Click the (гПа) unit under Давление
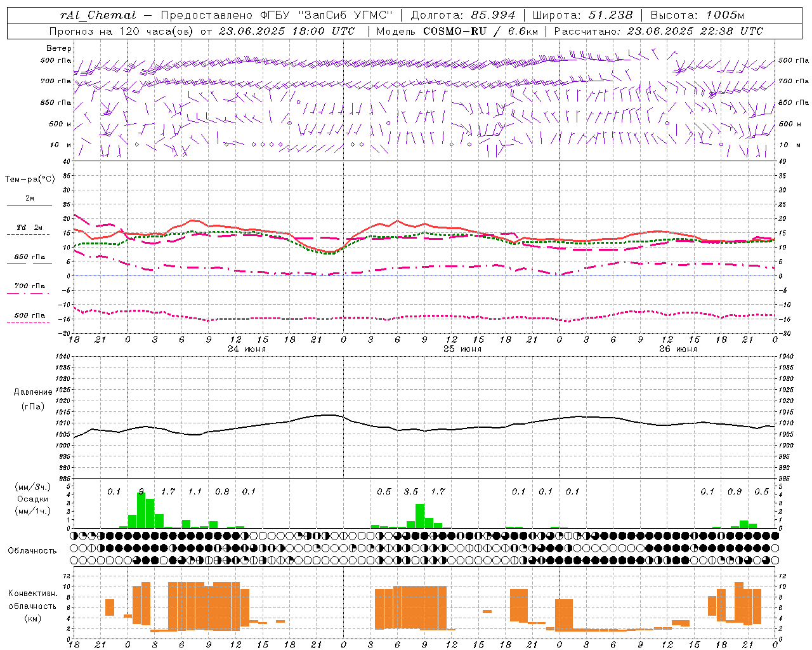Image resolution: width=812 pixels, height=650 pixels. click(33, 407)
